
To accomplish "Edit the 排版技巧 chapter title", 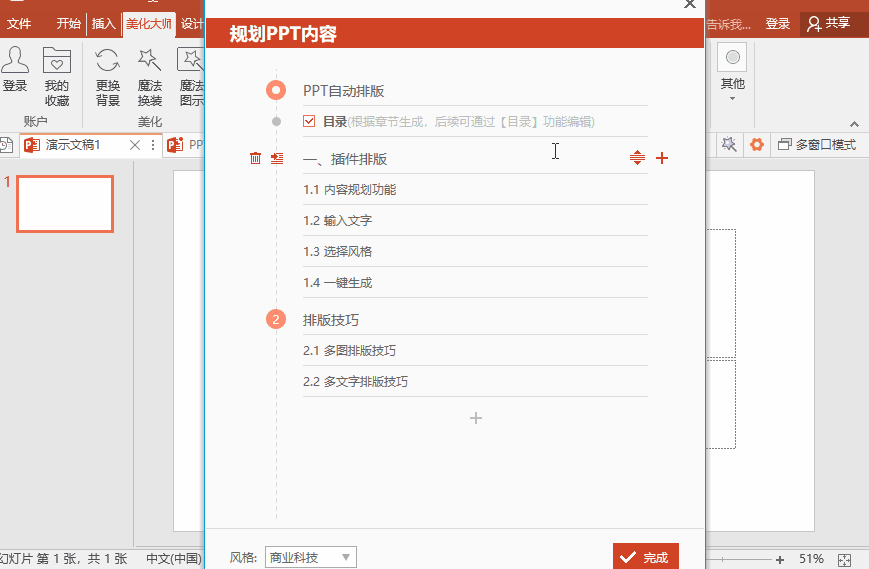I will (475, 320).
